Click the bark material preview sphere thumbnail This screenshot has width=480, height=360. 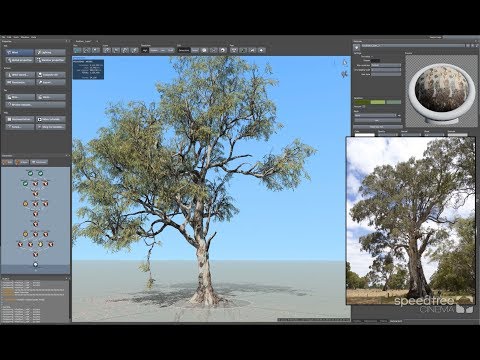(441, 92)
